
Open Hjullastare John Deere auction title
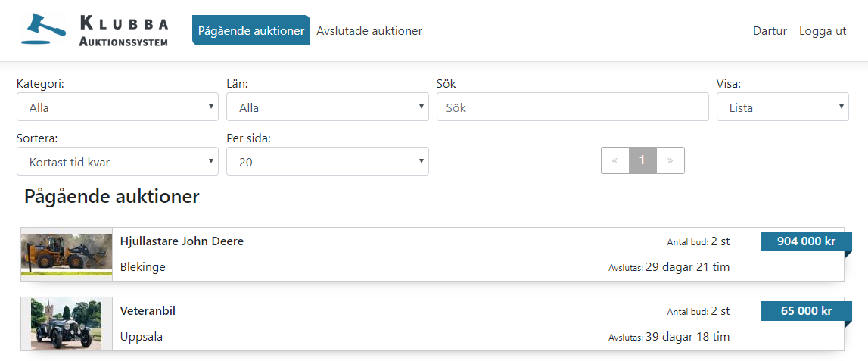(182, 241)
